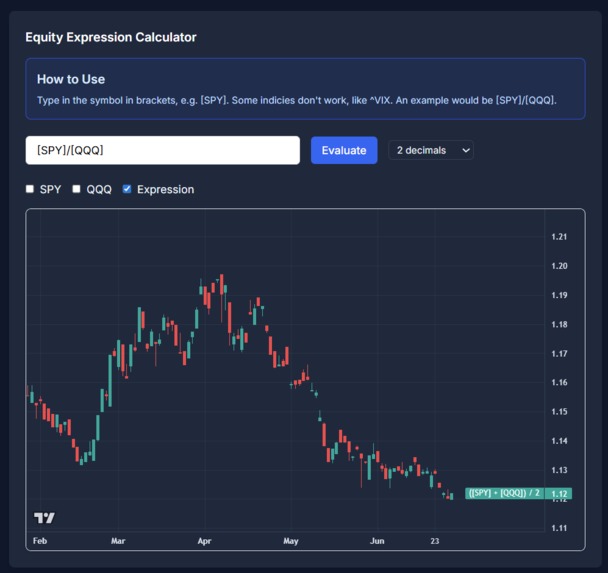Image resolution: width=608 pixels, height=573 pixels.
Task: Click the SPY label next to checkbox
Action: click(x=50, y=189)
